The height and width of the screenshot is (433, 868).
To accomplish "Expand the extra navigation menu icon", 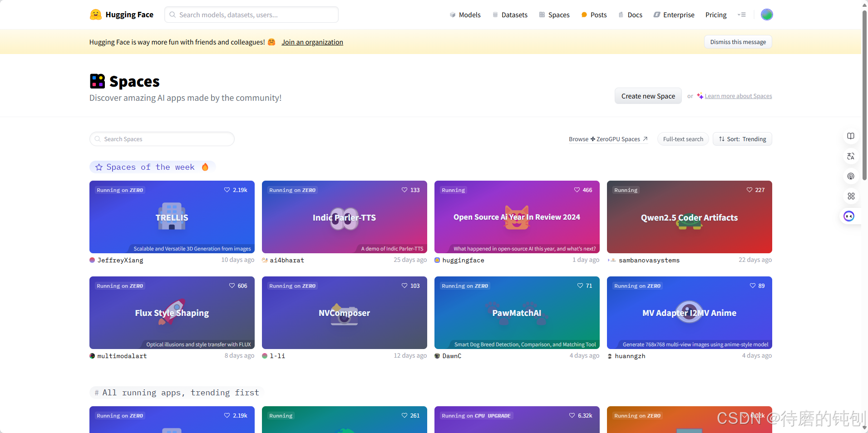I will (x=742, y=15).
